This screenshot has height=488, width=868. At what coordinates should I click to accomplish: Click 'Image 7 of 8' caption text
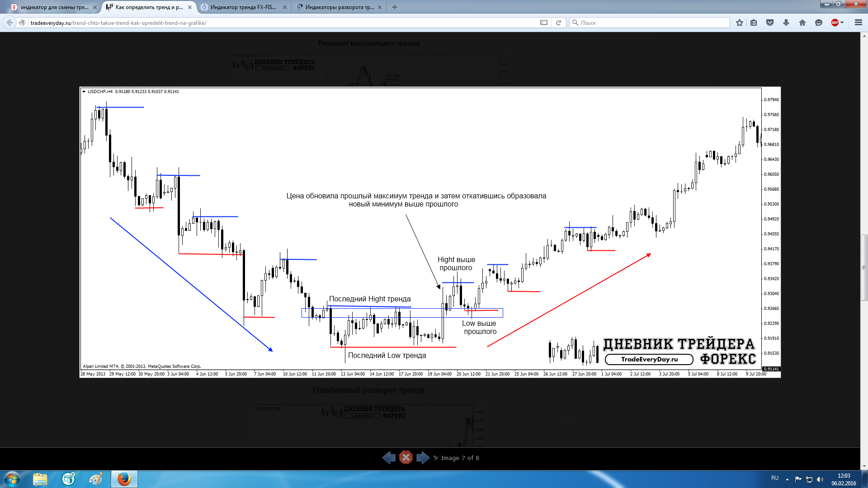pyautogui.click(x=460, y=458)
